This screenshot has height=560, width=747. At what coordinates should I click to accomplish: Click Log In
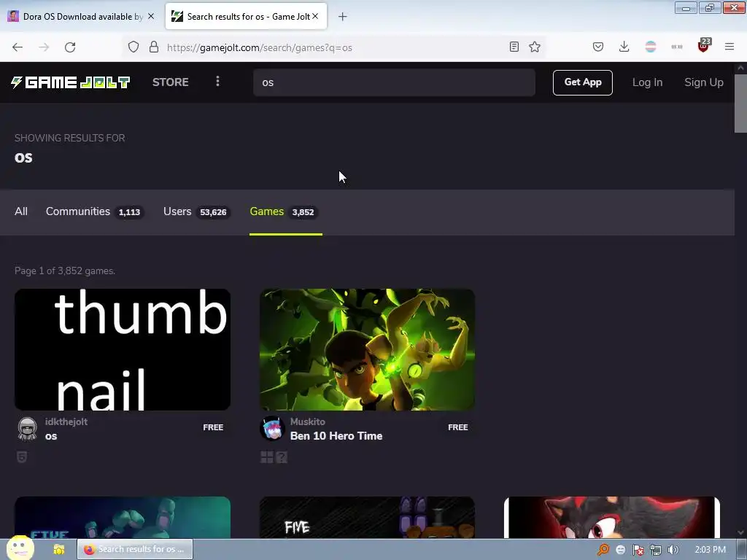(x=648, y=82)
